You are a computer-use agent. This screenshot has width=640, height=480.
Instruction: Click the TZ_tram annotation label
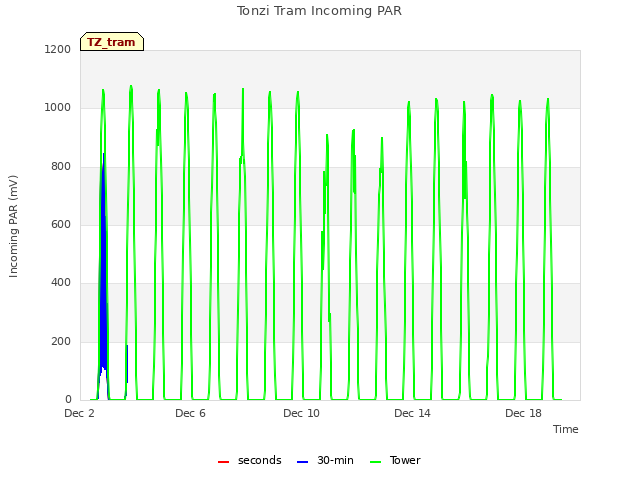click(112, 42)
